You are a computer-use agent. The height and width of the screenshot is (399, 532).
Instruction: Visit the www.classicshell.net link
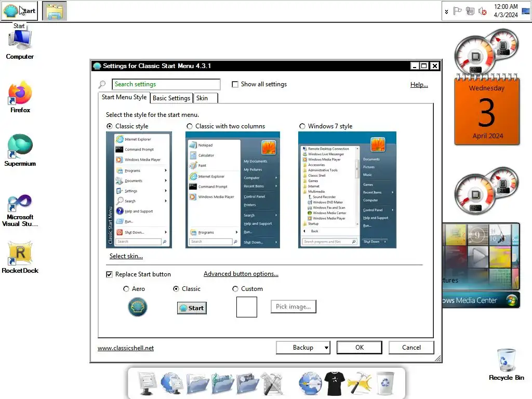click(126, 348)
